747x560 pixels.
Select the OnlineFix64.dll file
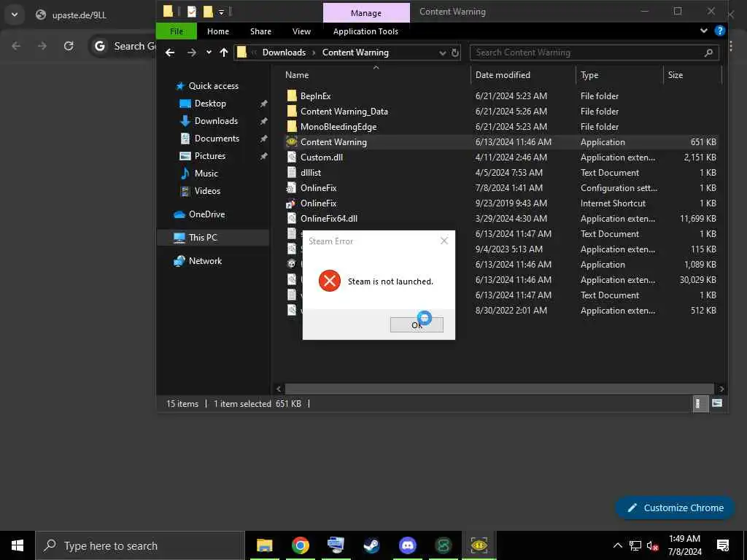tap(329, 219)
